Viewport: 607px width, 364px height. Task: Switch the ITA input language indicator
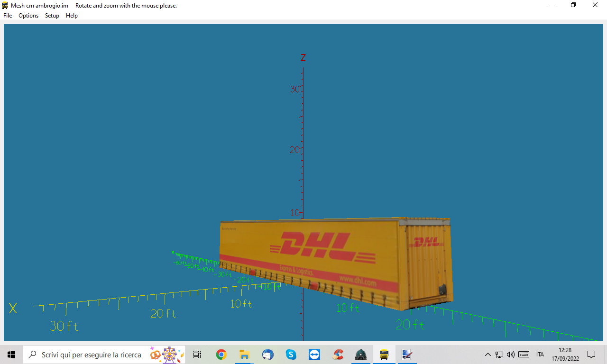coord(540,355)
